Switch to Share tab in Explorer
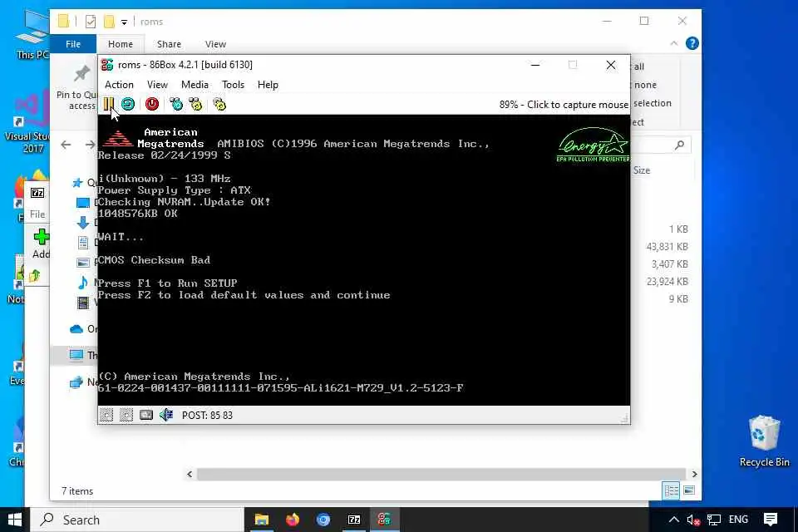The width and height of the screenshot is (798, 532). pyautogui.click(x=169, y=44)
